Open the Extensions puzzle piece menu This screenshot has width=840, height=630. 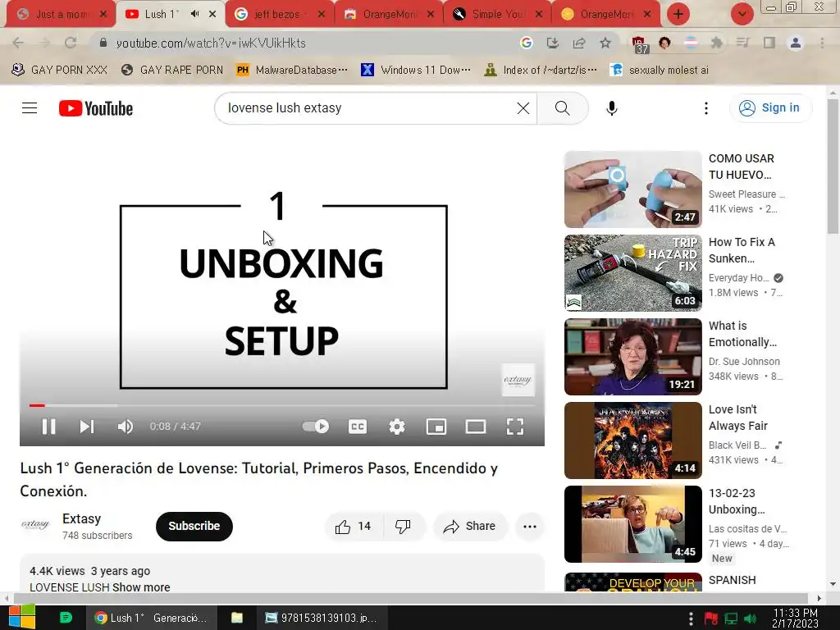pos(717,43)
